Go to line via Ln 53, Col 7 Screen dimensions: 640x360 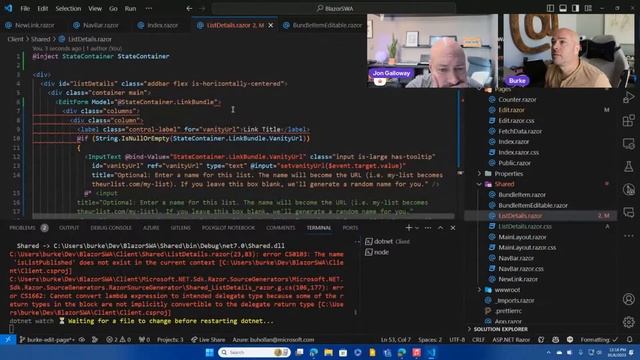point(396,340)
